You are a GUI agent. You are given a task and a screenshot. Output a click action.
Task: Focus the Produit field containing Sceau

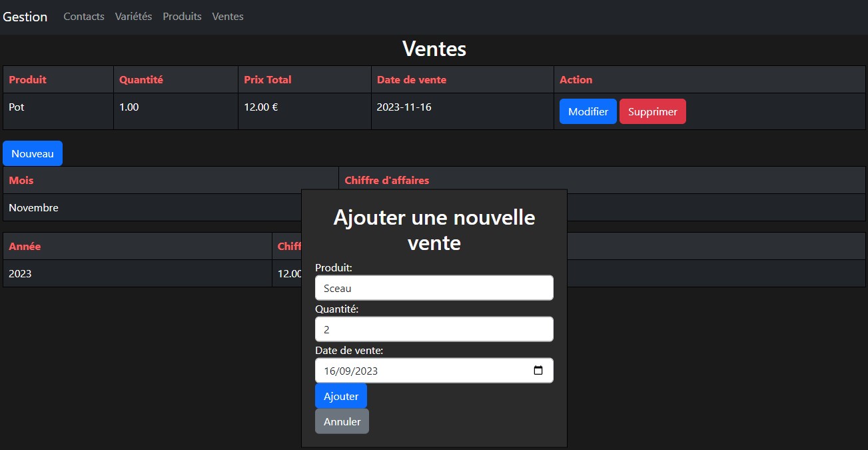point(434,288)
